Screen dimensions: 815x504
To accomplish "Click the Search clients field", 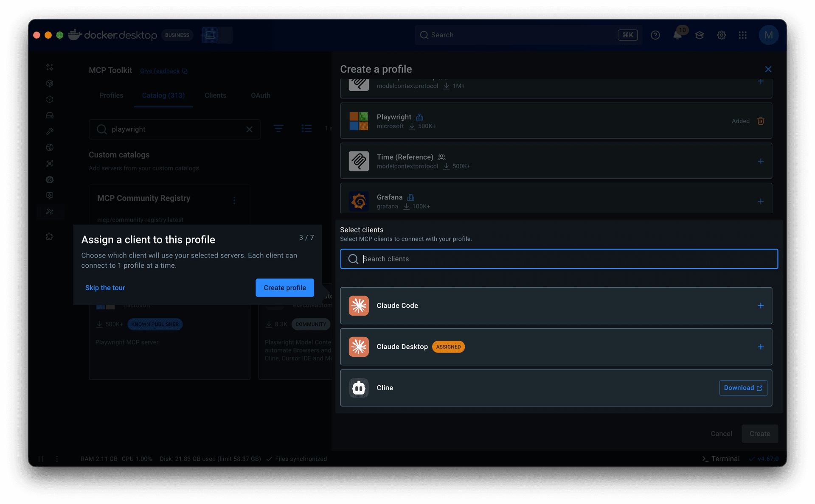I will point(559,259).
